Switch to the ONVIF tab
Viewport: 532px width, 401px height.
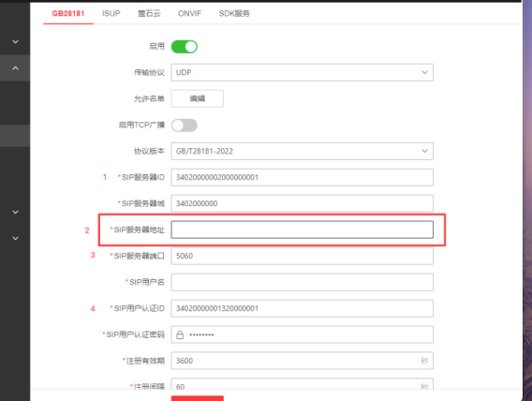tap(189, 13)
